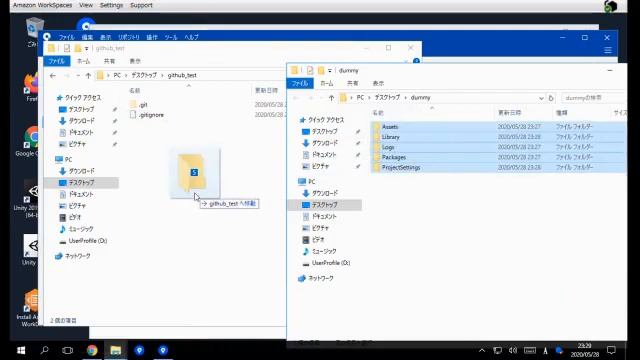Open Task View on taskbar

click(x=67, y=350)
